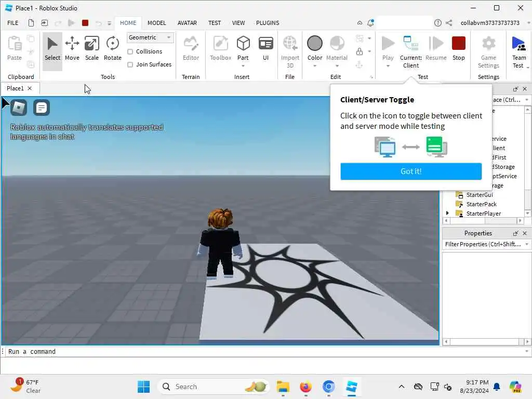Switch to the MODEL tab
Image resolution: width=532 pixels, height=399 pixels.
click(156, 23)
